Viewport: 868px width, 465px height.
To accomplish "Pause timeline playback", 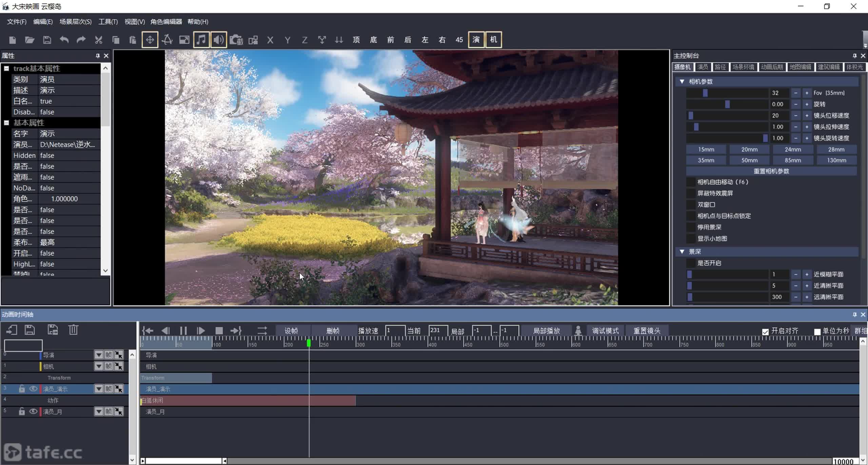I will 183,331.
